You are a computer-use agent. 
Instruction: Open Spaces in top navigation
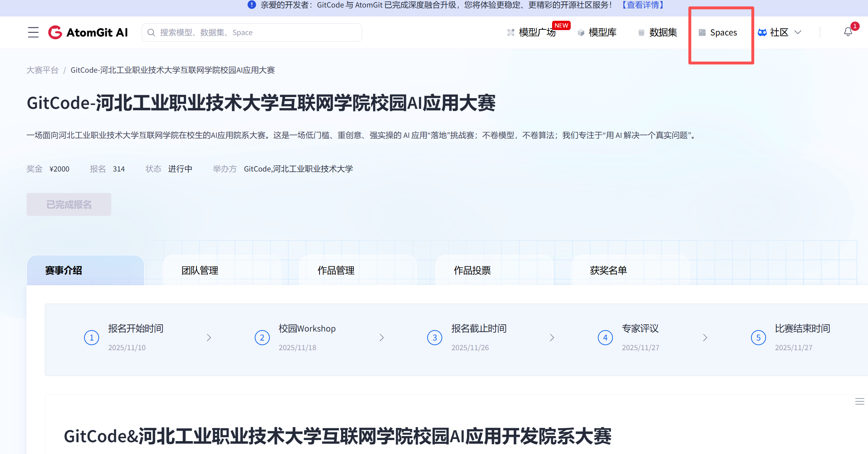[x=723, y=33]
